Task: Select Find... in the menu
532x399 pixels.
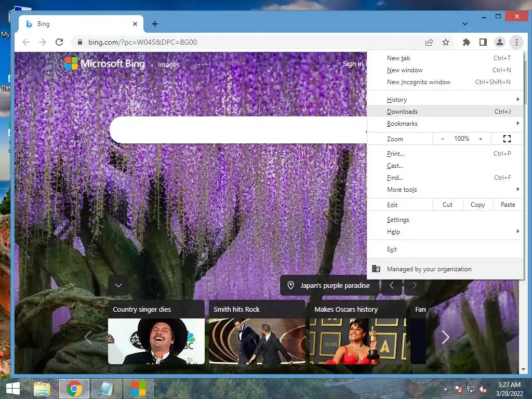Action: click(x=445, y=178)
